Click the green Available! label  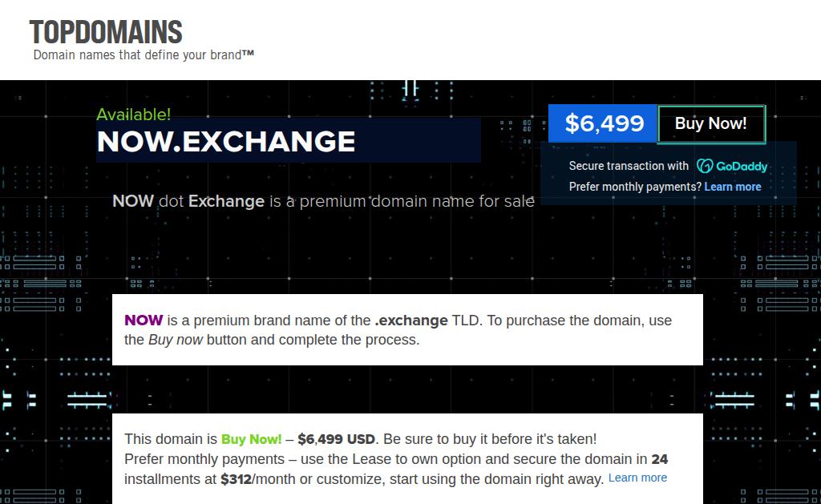133,115
